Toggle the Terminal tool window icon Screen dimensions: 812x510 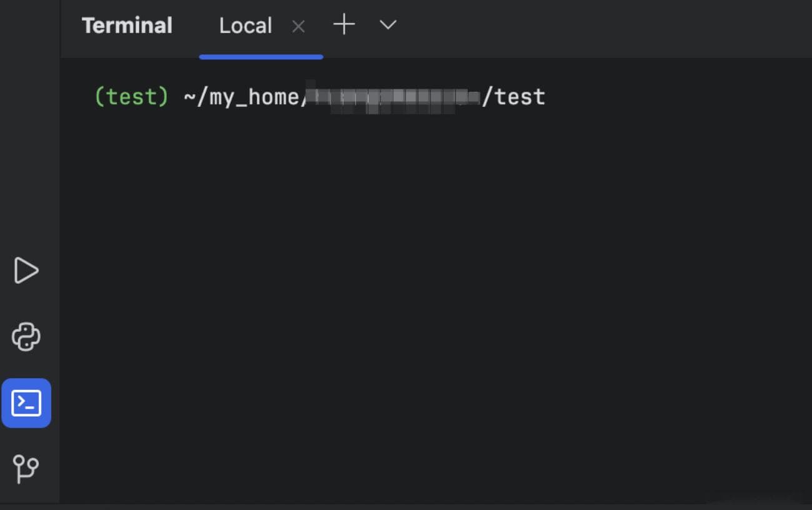pos(26,403)
